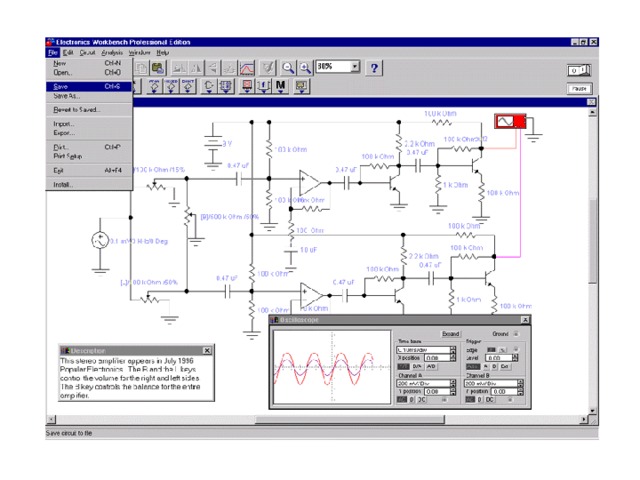Click the Flip Vertical icon
This screenshot has height=480, width=640.
coord(212,68)
